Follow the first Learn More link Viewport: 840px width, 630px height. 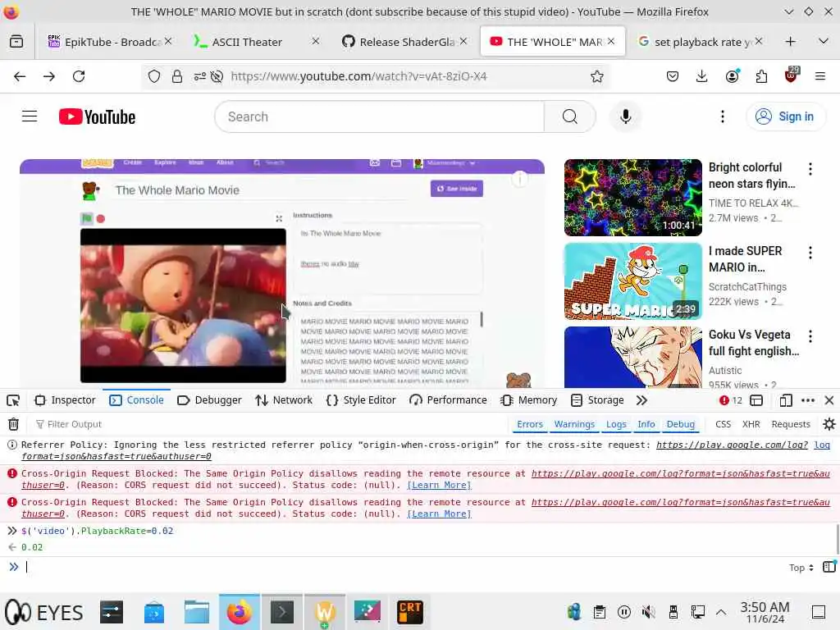coord(440,486)
